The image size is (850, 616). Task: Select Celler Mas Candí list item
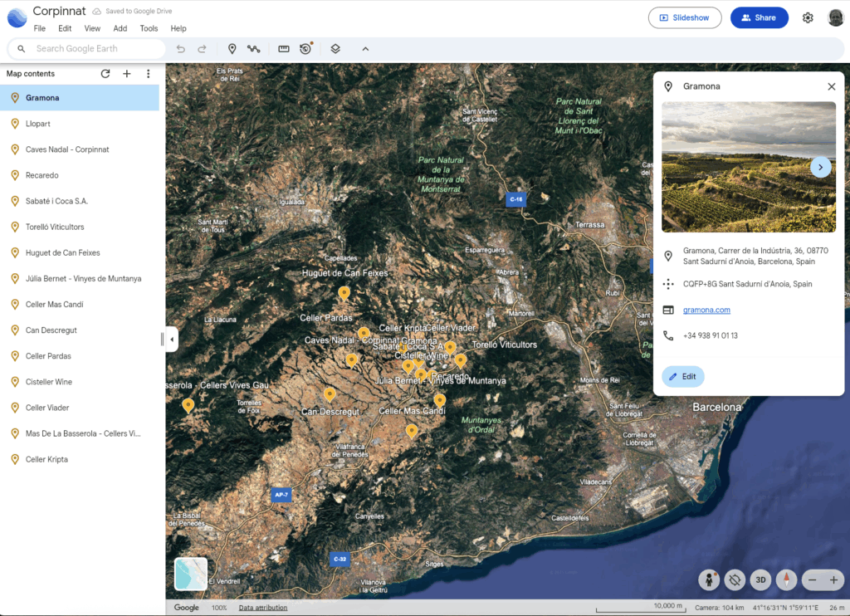pos(80,305)
